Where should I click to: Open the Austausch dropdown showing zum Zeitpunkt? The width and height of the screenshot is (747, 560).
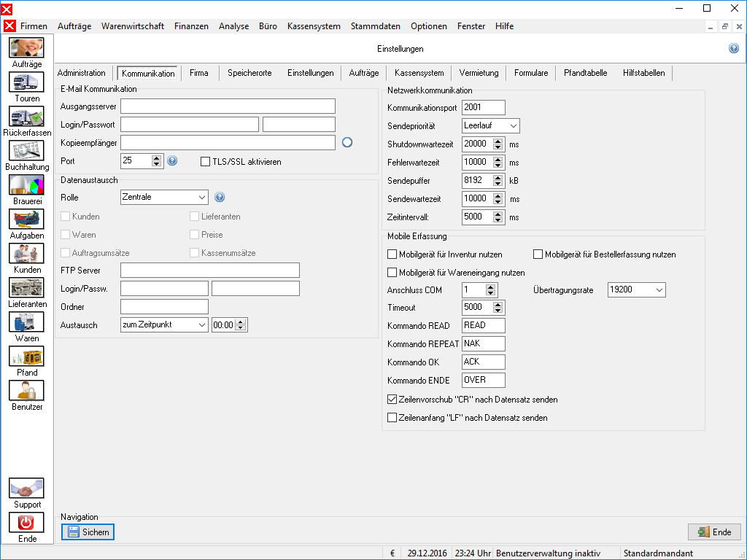[164, 324]
